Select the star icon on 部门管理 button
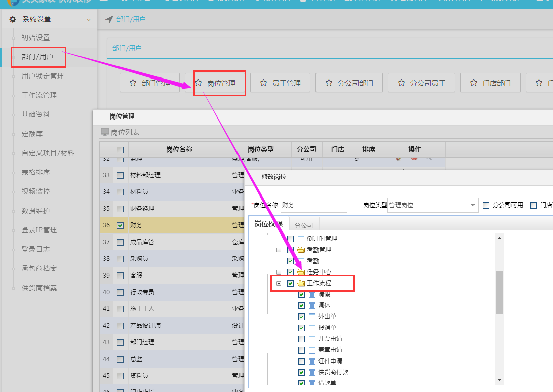The height and width of the screenshot is (392, 553). (x=133, y=83)
